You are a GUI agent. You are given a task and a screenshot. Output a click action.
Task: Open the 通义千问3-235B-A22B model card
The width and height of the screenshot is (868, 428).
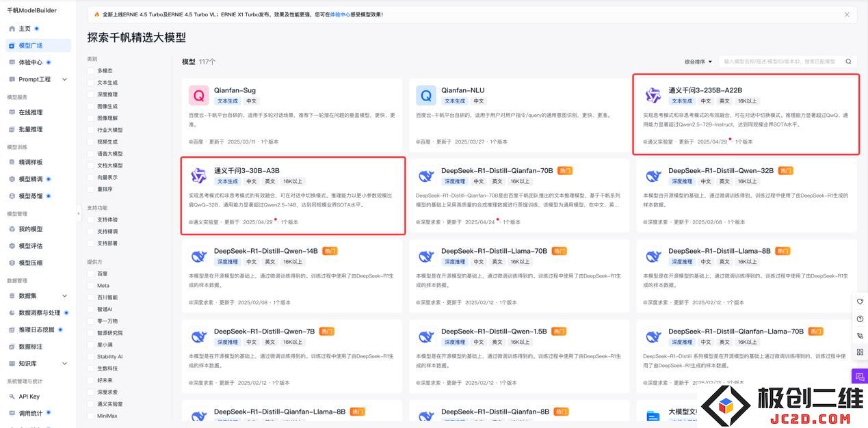(x=746, y=114)
